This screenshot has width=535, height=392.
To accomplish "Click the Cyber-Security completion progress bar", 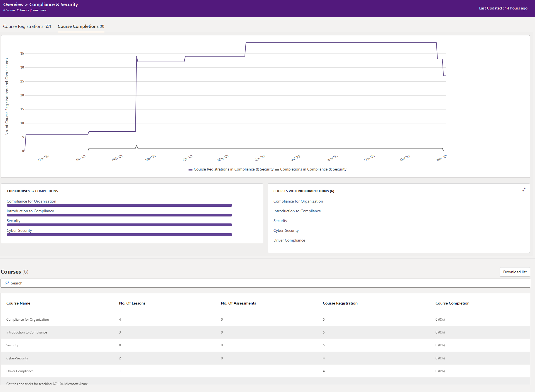I will pos(119,235).
